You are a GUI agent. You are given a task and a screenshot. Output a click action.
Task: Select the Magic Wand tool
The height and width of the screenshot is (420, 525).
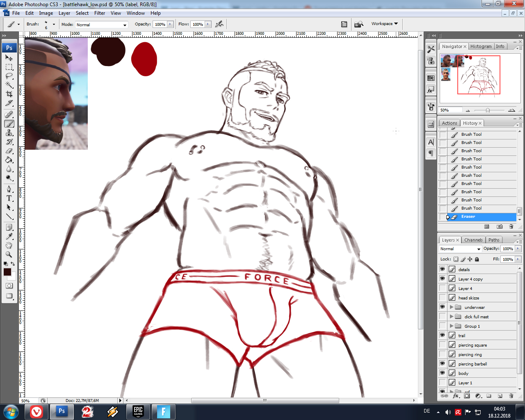tap(9, 85)
